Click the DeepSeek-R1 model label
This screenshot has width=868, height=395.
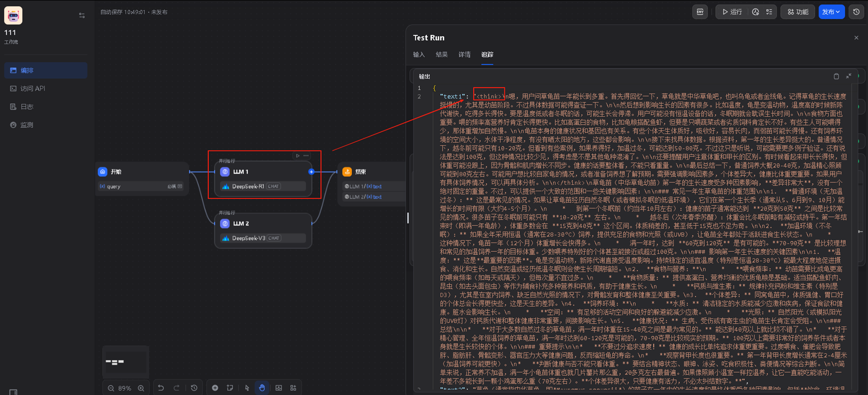click(x=248, y=186)
